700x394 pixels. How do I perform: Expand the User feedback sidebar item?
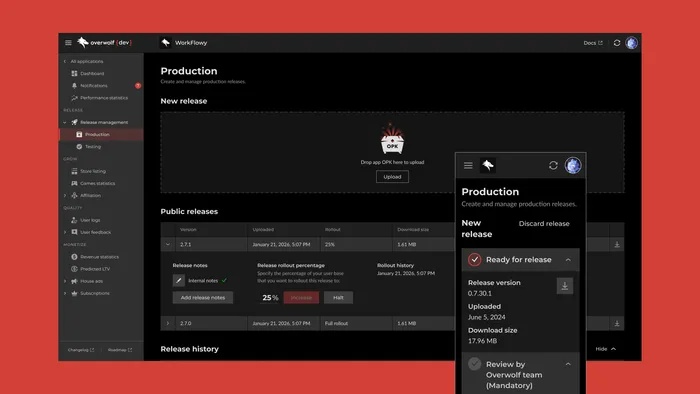pyautogui.click(x=65, y=232)
